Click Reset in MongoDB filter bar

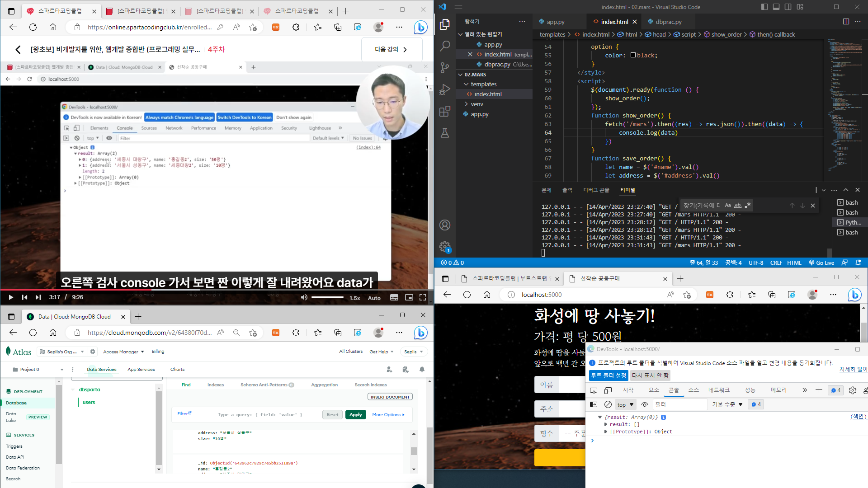332,415
